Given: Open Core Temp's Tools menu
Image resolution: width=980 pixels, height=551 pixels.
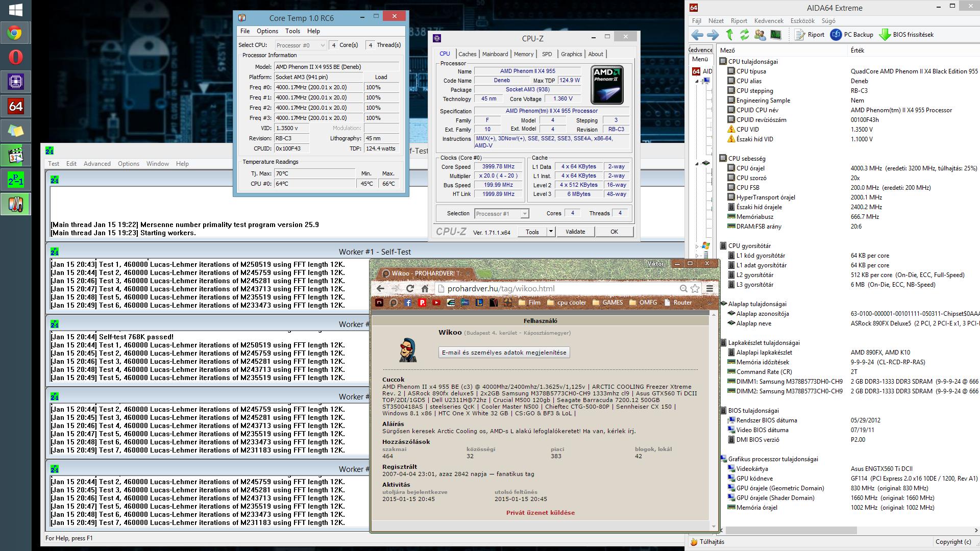Looking at the screenshot, I should (x=292, y=31).
